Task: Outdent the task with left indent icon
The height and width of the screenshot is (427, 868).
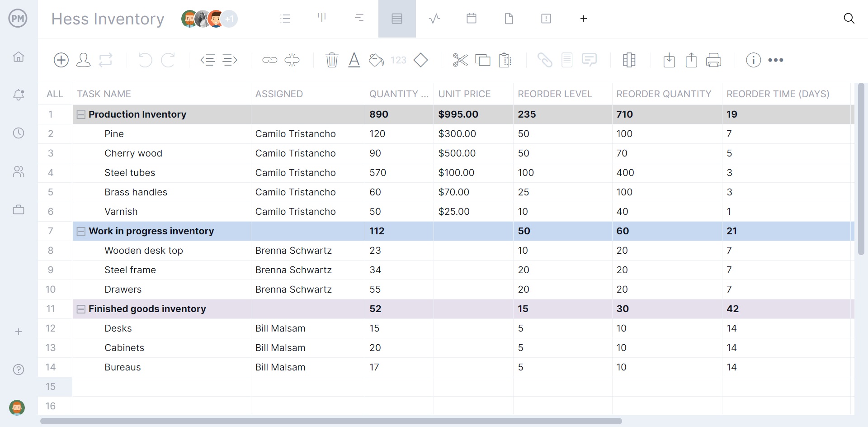Action: pyautogui.click(x=208, y=60)
